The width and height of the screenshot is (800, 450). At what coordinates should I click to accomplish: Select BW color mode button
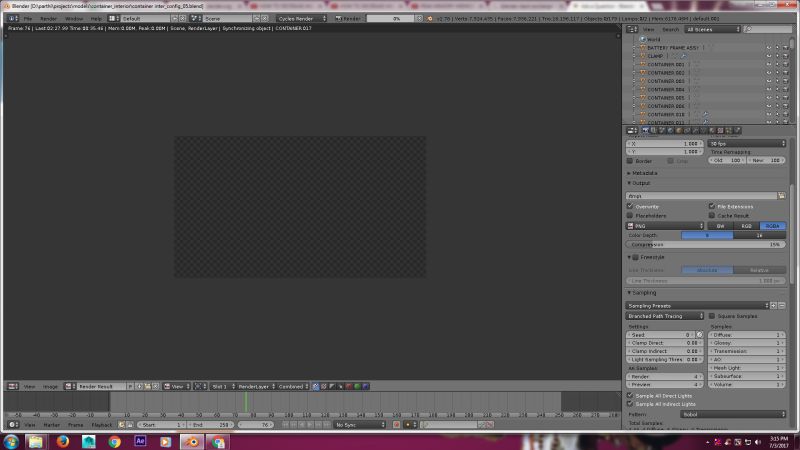720,226
